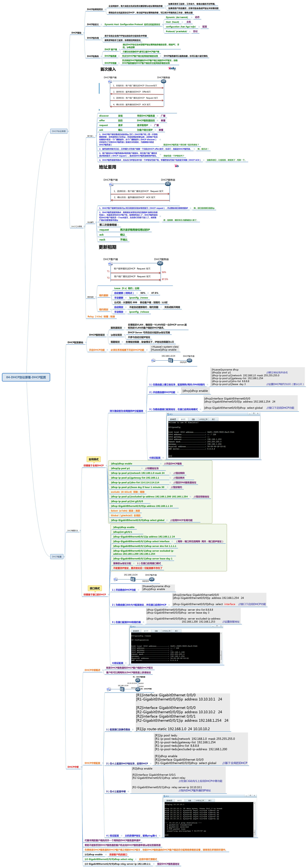Click the router icon in interface mode topology
308x868 pixels.
pos(152,579)
